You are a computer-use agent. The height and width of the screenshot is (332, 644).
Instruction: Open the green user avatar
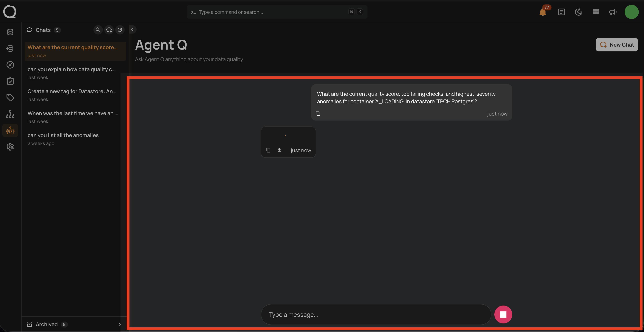632,12
